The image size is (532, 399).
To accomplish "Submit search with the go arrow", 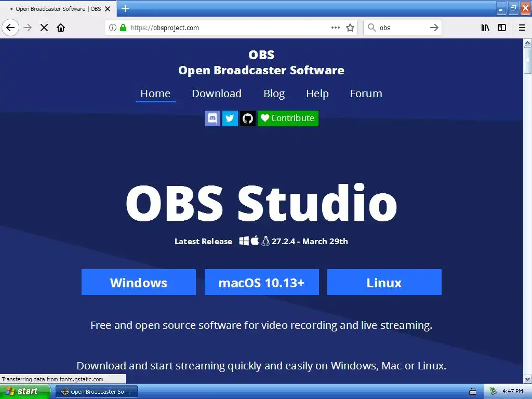I will 434,28.
